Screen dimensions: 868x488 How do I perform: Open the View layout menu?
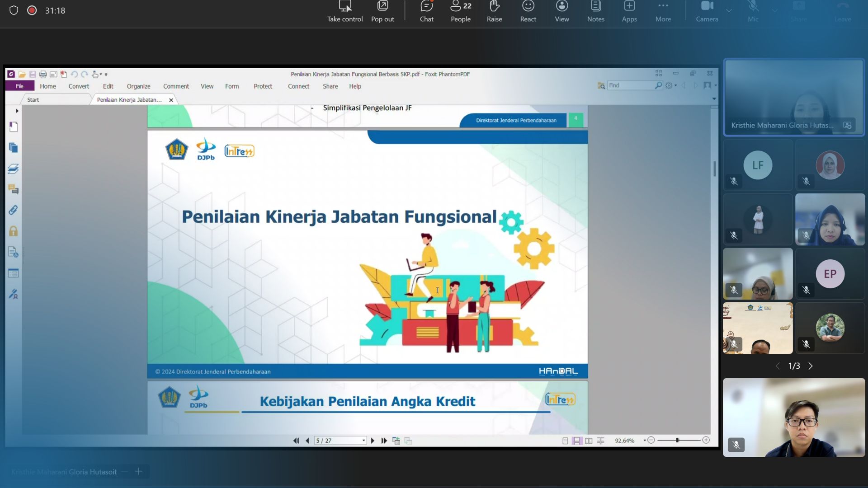coord(561,11)
